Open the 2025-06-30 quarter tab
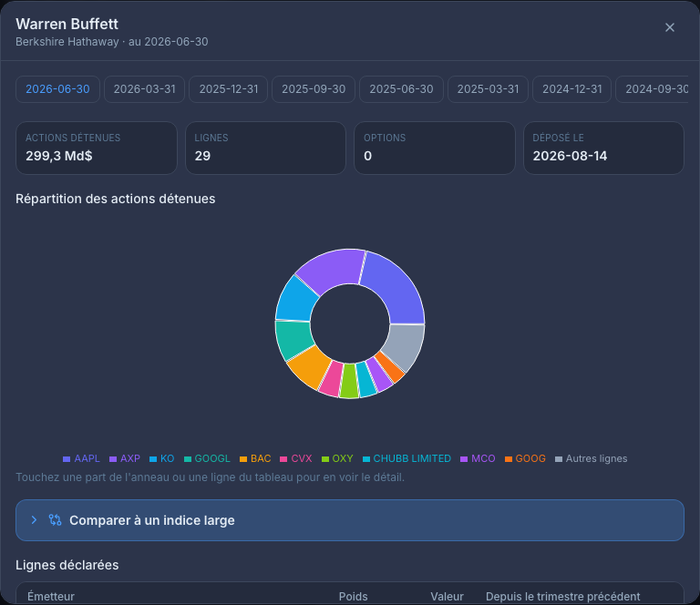Image resolution: width=700 pixels, height=605 pixels. (x=401, y=89)
